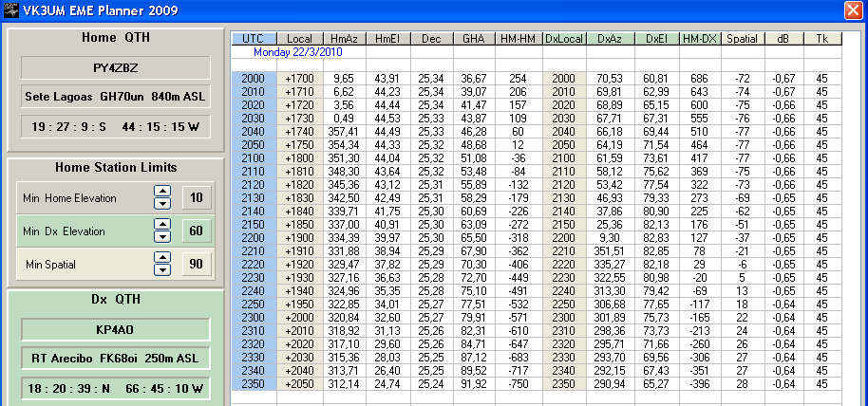The width and height of the screenshot is (868, 406).
Task: Select the DxLocal column header
Action: (566, 39)
